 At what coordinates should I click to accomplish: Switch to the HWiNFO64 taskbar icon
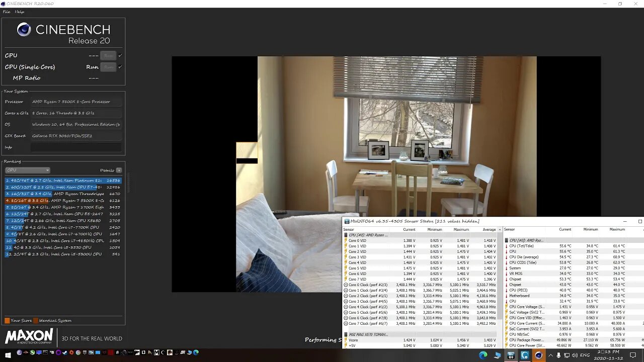pos(511,355)
